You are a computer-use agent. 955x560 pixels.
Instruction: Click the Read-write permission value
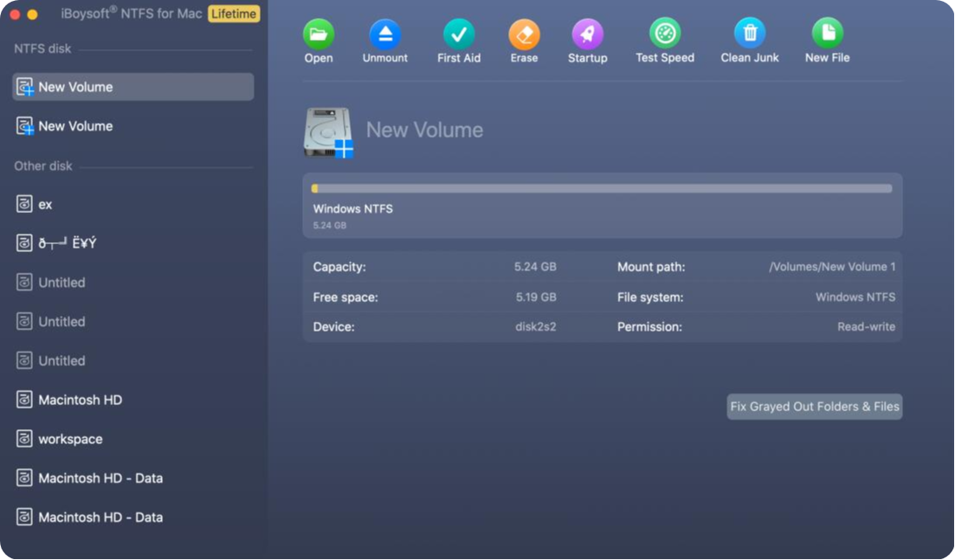tap(866, 327)
